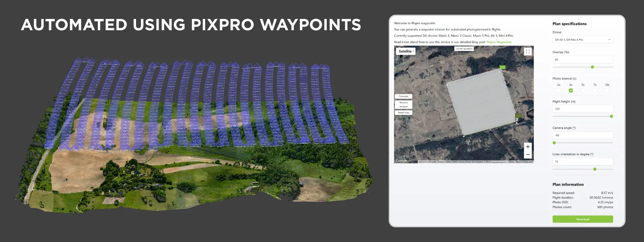
Task: Click the Overlap value field showing 80
Action: coord(583,59)
